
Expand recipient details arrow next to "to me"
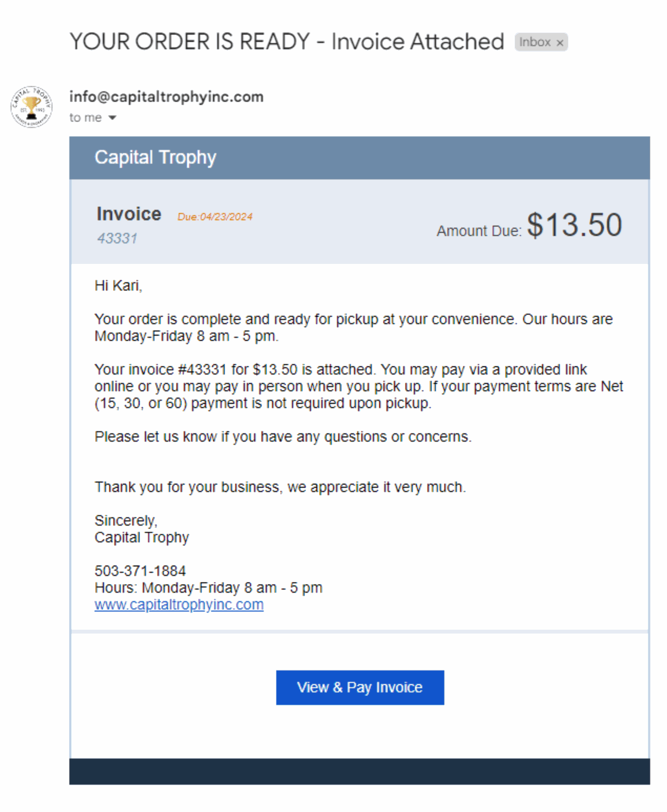pos(112,118)
